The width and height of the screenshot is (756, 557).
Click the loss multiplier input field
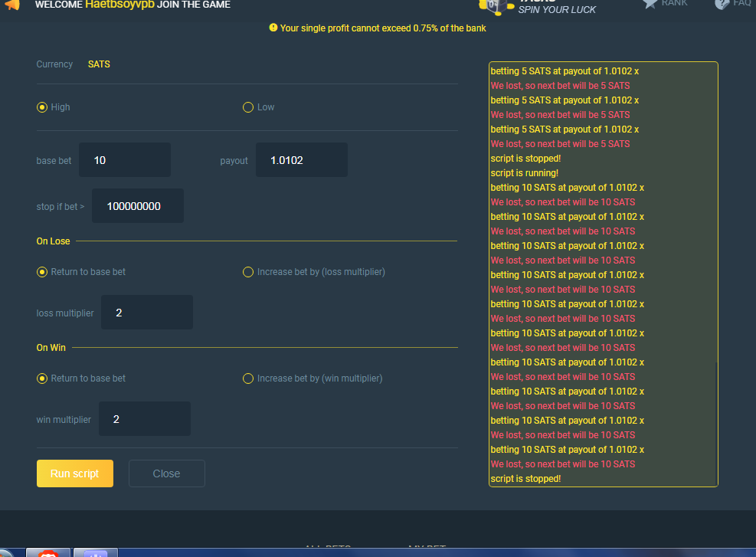[x=146, y=313]
